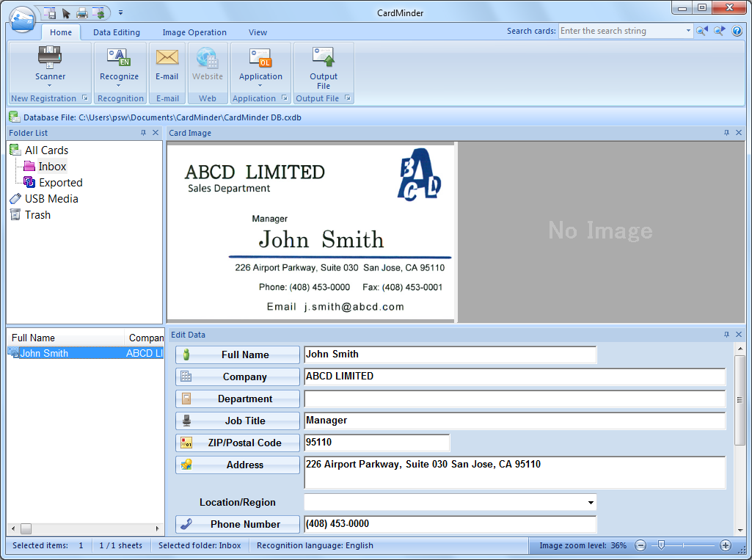The height and width of the screenshot is (560, 752).
Task: Click the zoom out minus icon
Action: (x=640, y=545)
